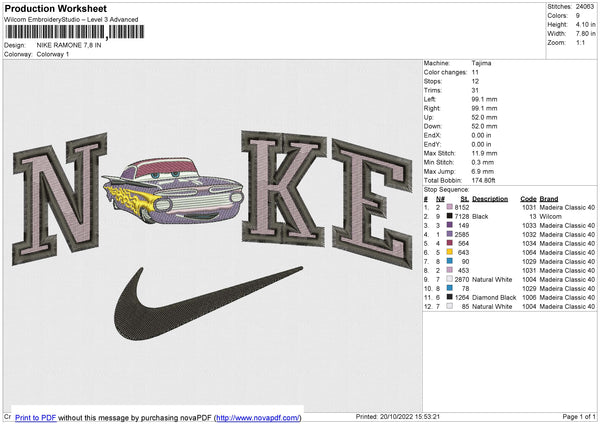Click the Diamond Black description
This screenshot has height=424, width=600.
click(x=494, y=297)
